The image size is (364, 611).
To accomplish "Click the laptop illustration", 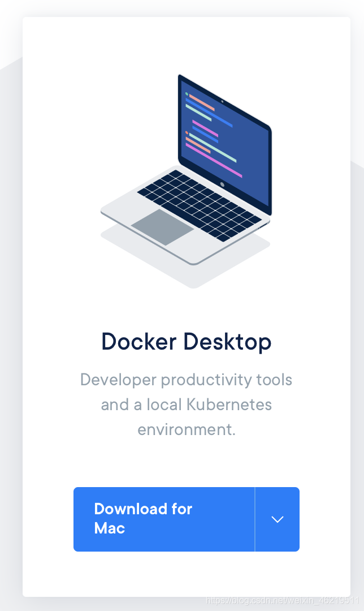I will pos(186,181).
